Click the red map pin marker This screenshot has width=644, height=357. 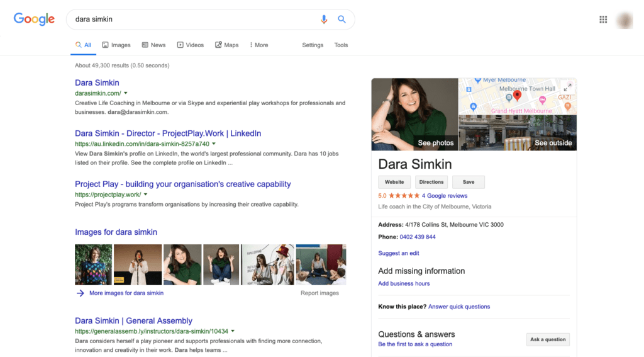pos(517,96)
